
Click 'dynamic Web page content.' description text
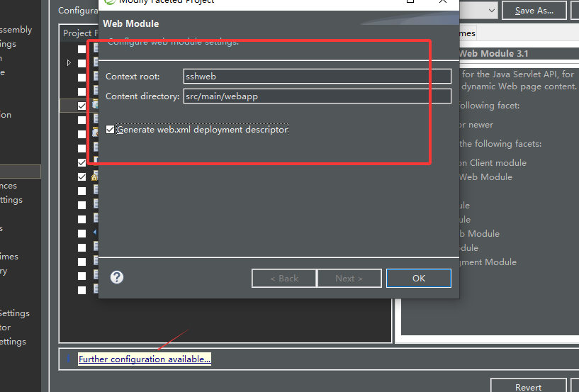519,86
